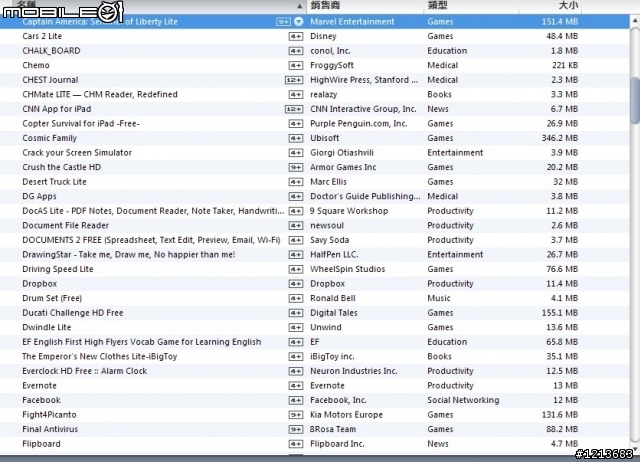This screenshot has height=462, width=640.
Task: Select the Crack your Screen Simulator name
Action: click(77, 153)
